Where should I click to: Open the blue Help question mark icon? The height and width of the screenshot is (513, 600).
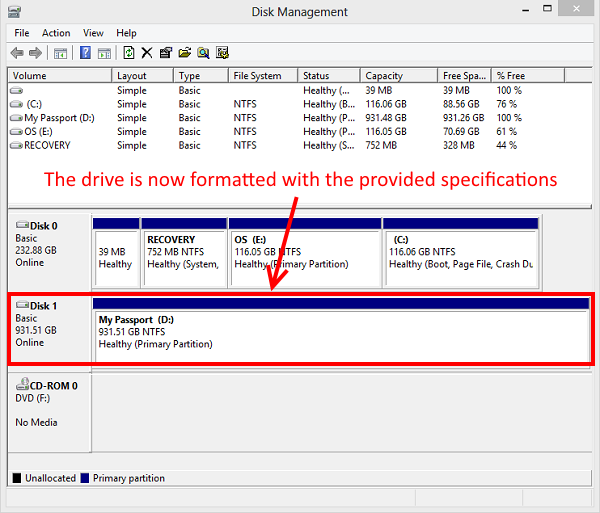[85, 52]
